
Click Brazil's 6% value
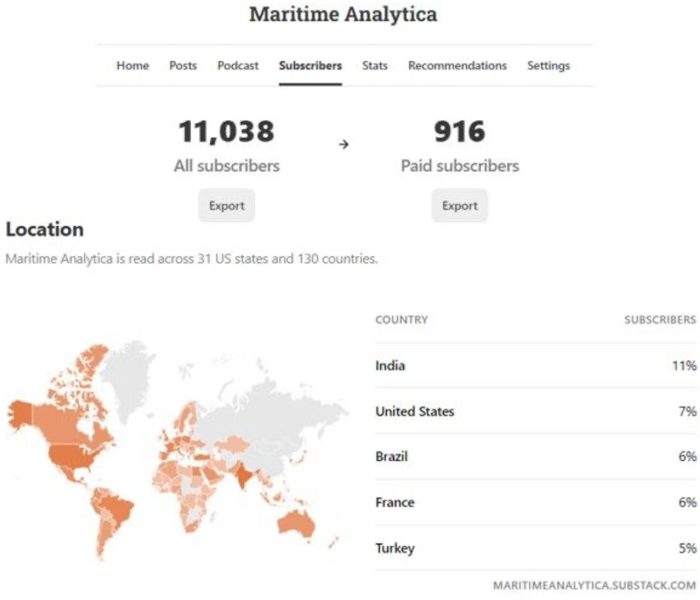coord(687,456)
